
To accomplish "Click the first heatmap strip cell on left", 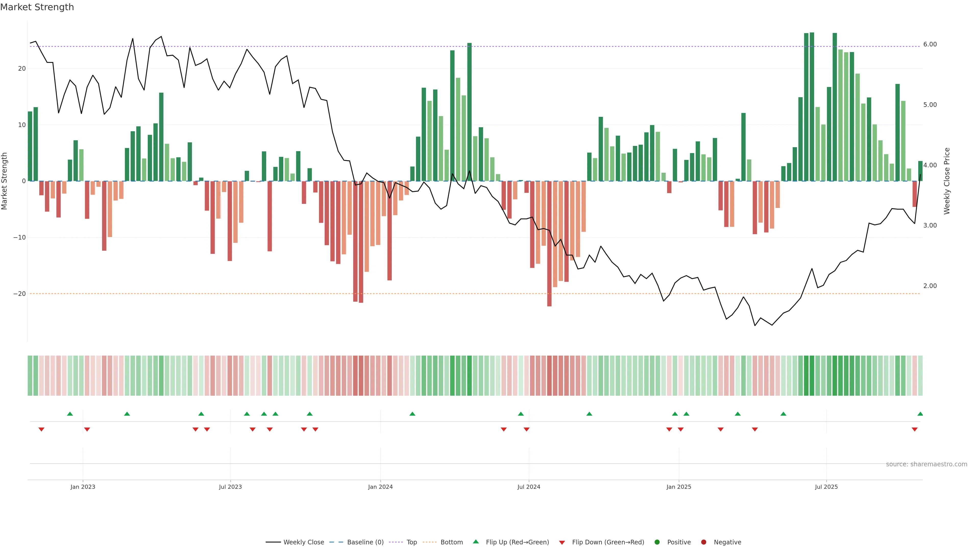I will click(x=30, y=375).
